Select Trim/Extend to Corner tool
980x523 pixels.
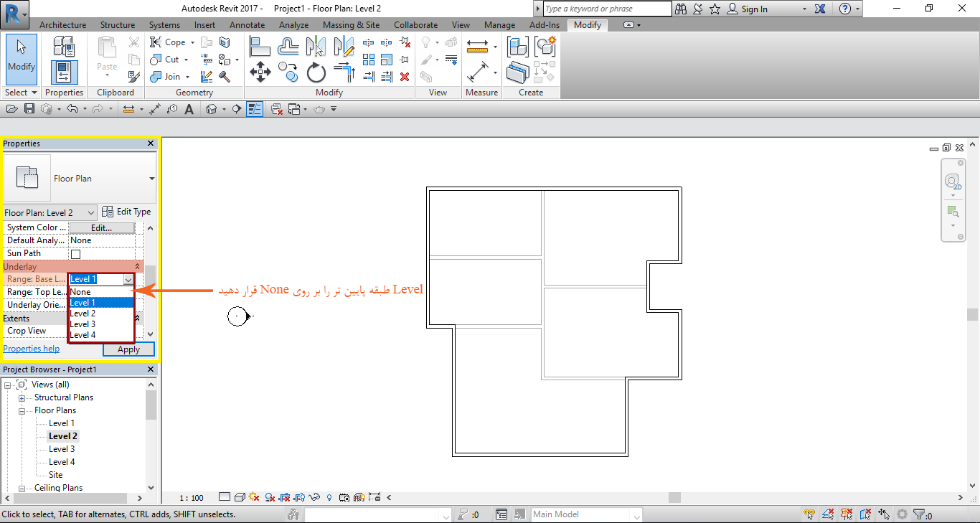tap(344, 72)
